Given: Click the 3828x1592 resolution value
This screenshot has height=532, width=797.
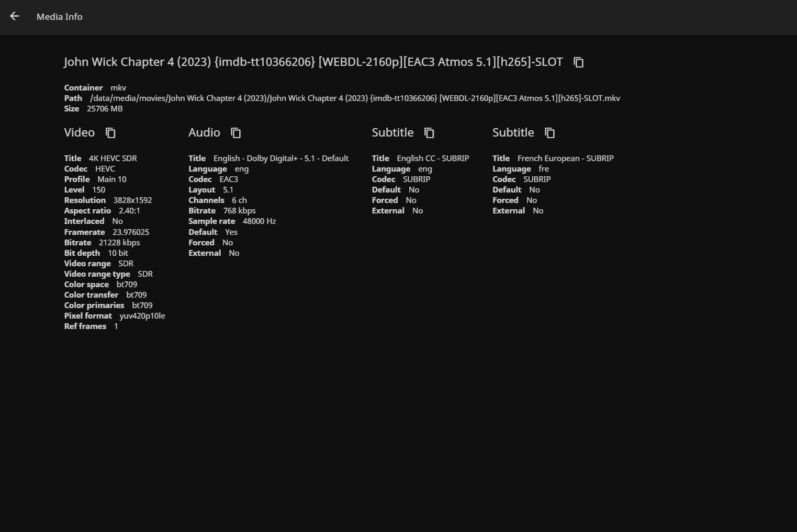Looking at the screenshot, I should point(132,200).
